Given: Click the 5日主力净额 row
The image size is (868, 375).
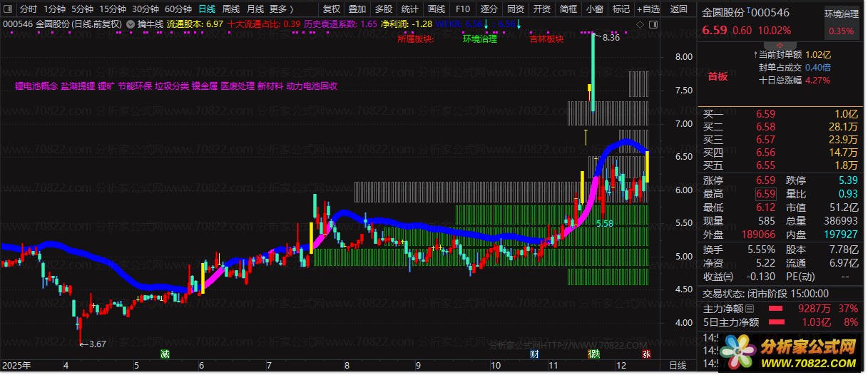Looking at the screenshot, I should 781,322.
